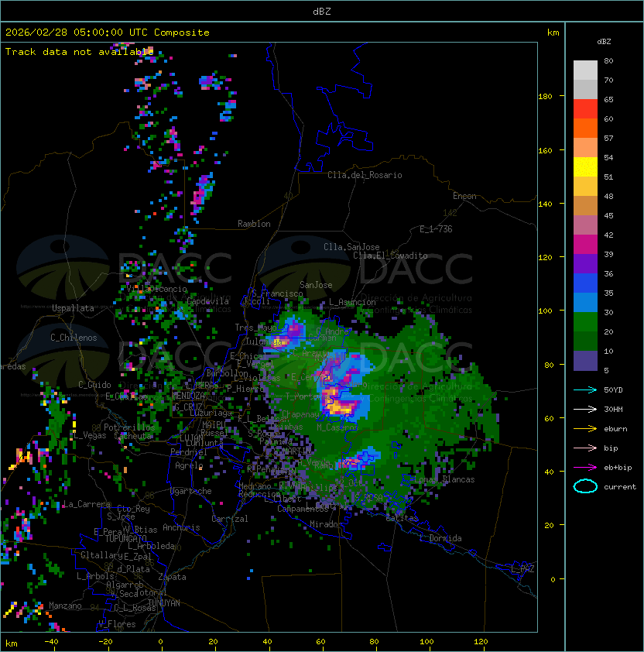Click the 'Uspallata' map label
Viewport: 644px width, 652px height.
[73, 308]
